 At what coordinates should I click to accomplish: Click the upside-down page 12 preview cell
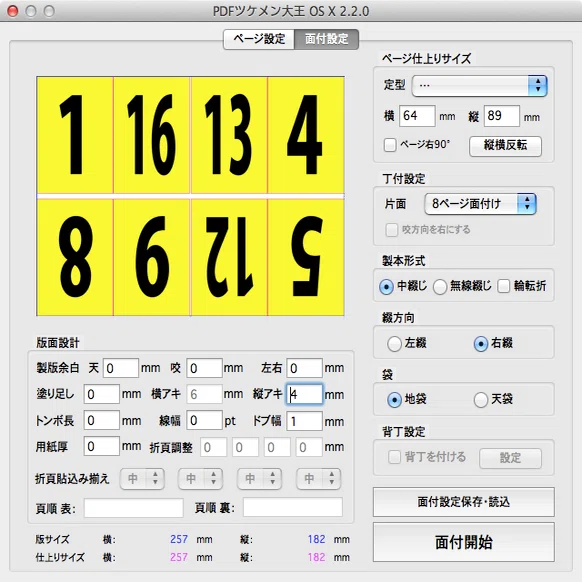coord(229,257)
